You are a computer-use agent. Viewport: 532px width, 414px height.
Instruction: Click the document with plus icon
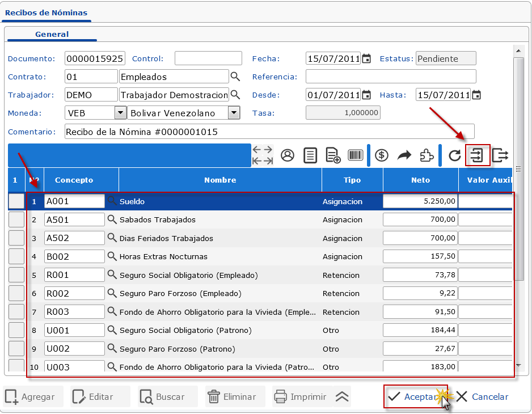pos(333,155)
